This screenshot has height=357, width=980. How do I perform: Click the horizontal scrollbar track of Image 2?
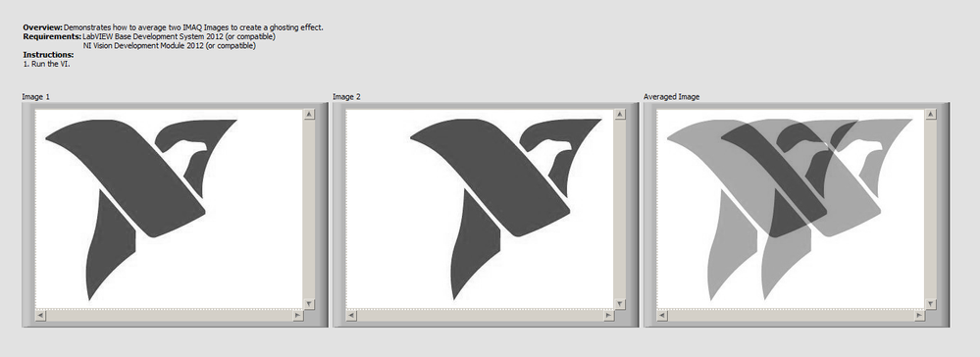pyautogui.click(x=480, y=316)
